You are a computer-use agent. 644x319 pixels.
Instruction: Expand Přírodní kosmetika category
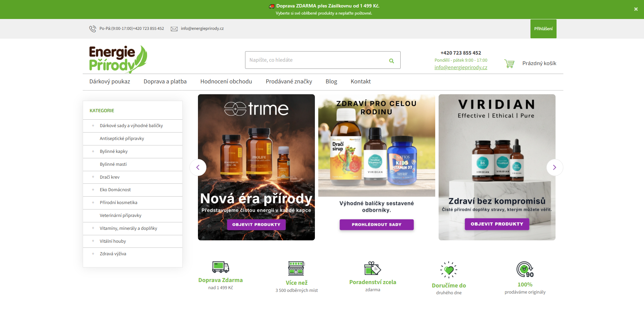tap(93, 203)
